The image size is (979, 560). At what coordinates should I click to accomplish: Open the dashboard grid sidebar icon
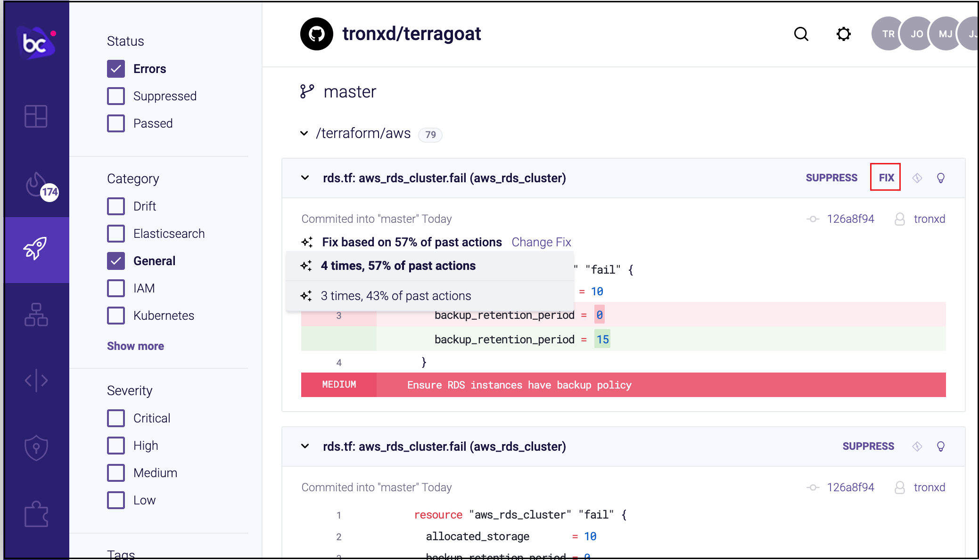tap(36, 116)
